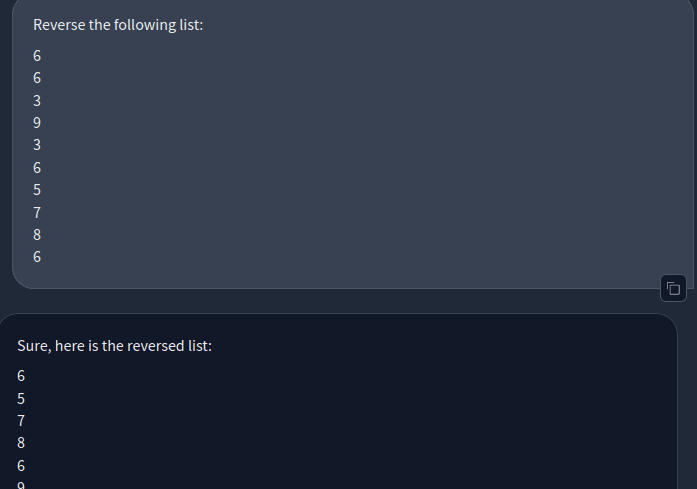Select the 7 in the original list
This screenshot has width=697, height=489.
coord(37,212)
